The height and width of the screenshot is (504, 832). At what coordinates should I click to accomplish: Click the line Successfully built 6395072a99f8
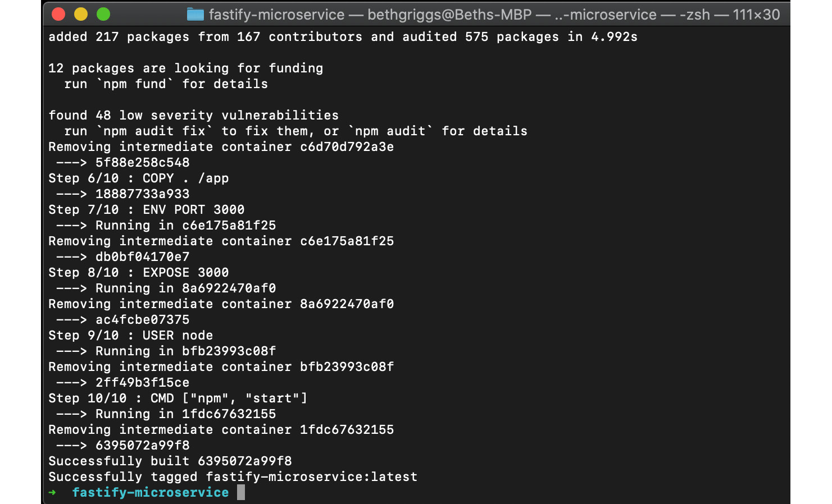tap(170, 461)
